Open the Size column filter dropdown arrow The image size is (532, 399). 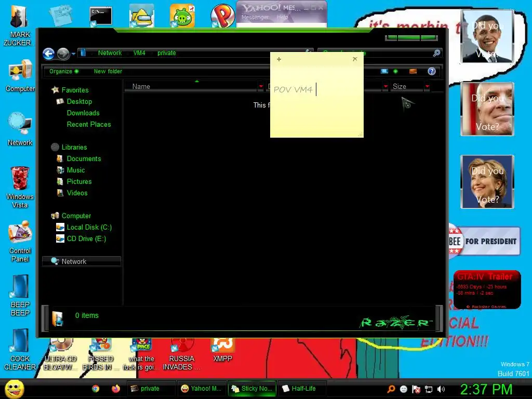(x=427, y=87)
